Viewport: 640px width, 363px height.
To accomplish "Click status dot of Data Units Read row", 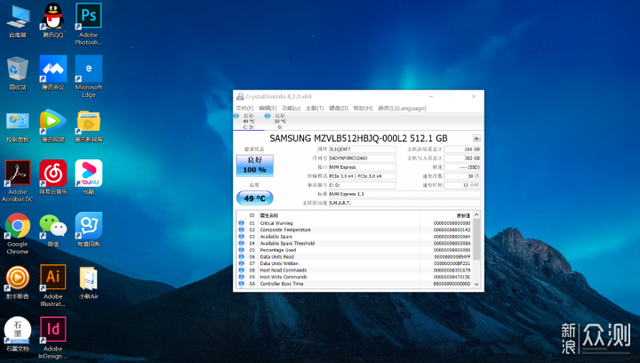I will point(242,257).
